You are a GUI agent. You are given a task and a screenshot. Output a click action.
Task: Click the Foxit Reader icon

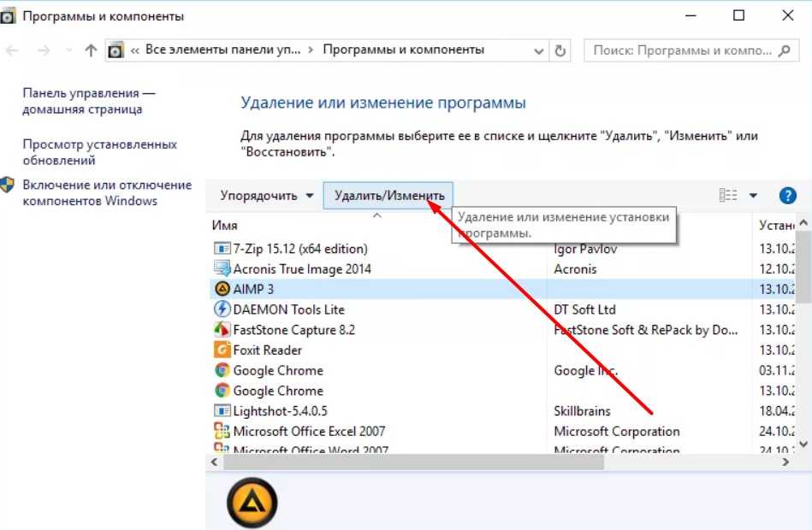222,350
